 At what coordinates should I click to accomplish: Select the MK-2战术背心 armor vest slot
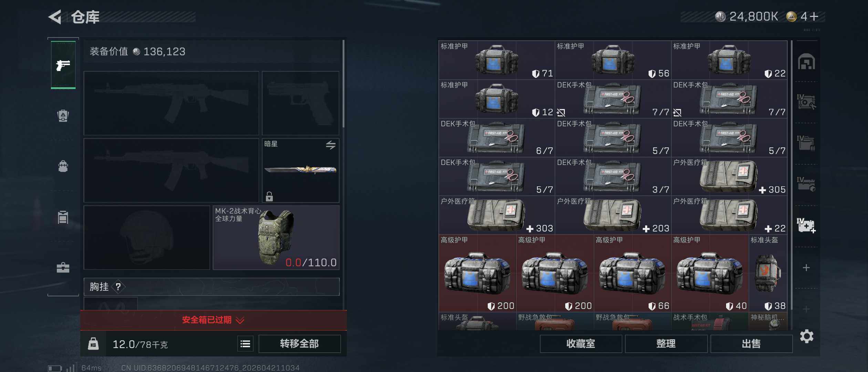(276, 238)
